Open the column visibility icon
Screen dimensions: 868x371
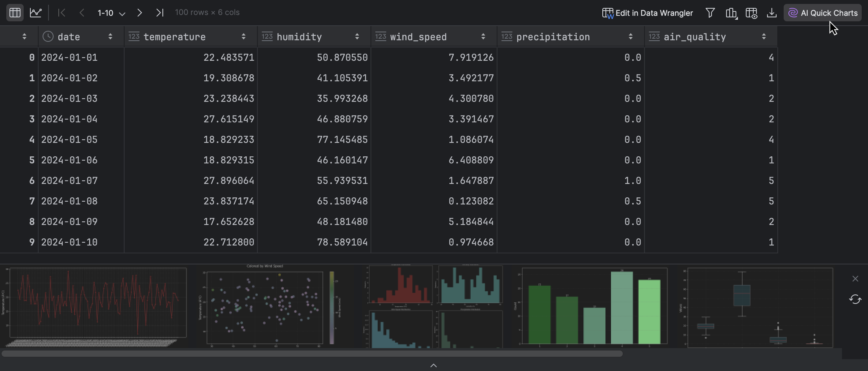(751, 13)
